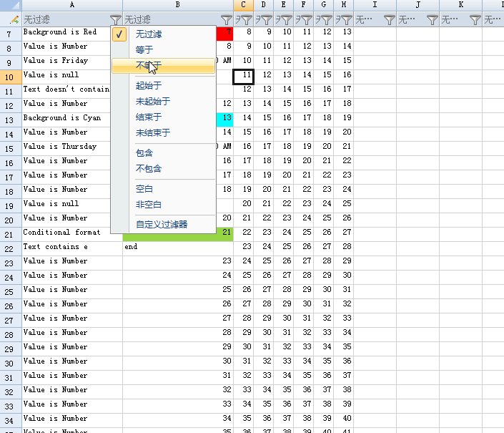This screenshot has height=433, width=504.
Task: Click the edit pencil icon in corner
Action: 14,19
